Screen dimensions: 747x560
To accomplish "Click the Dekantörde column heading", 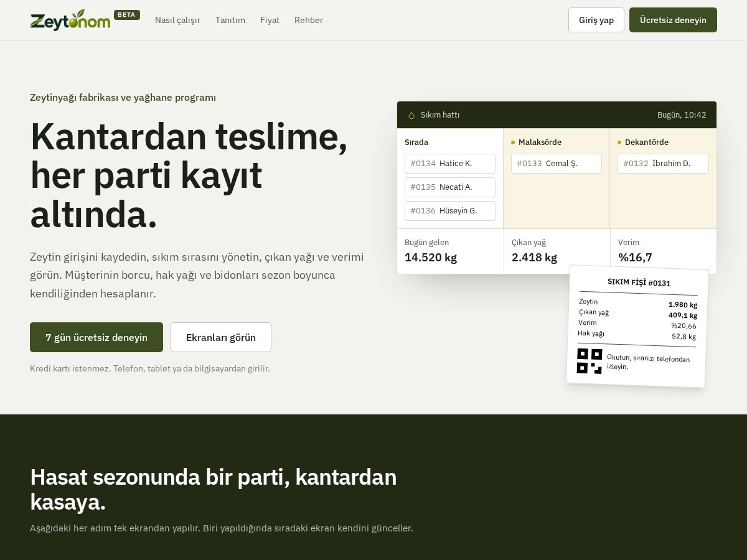I will pos(647,142).
